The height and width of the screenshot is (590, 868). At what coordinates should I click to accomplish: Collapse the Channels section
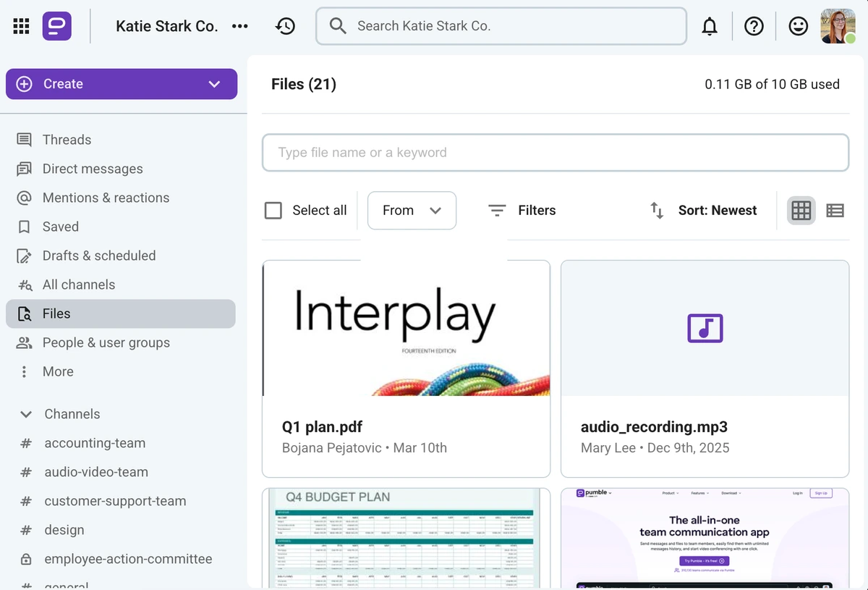click(x=24, y=413)
